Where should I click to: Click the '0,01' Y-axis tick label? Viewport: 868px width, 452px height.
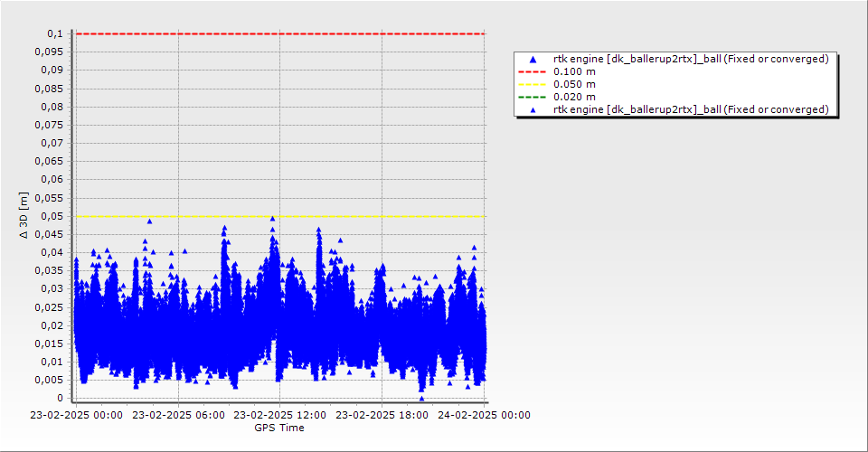click(x=52, y=362)
